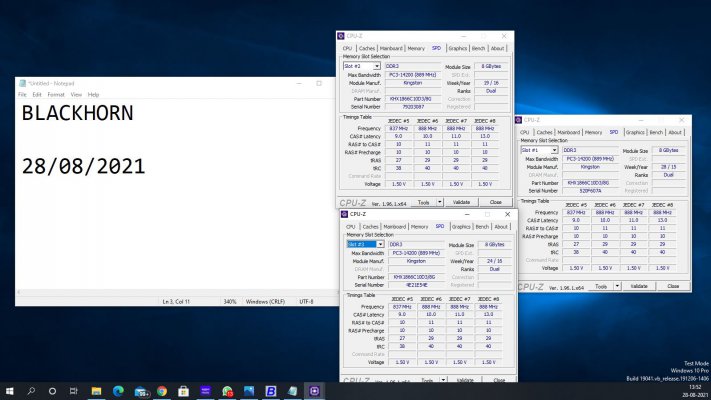Open WhatsApp taskbar icon with badge
The width and height of the screenshot is (711, 400).
pos(227,391)
